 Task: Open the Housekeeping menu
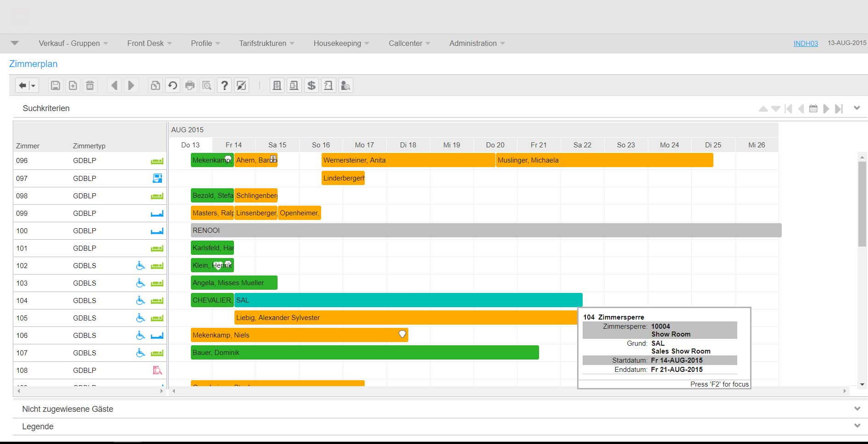341,43
